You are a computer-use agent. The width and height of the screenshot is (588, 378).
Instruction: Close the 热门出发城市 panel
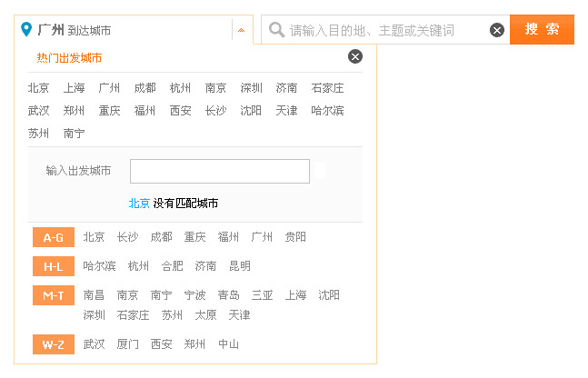pyautogui.click(x=355, y=57)
